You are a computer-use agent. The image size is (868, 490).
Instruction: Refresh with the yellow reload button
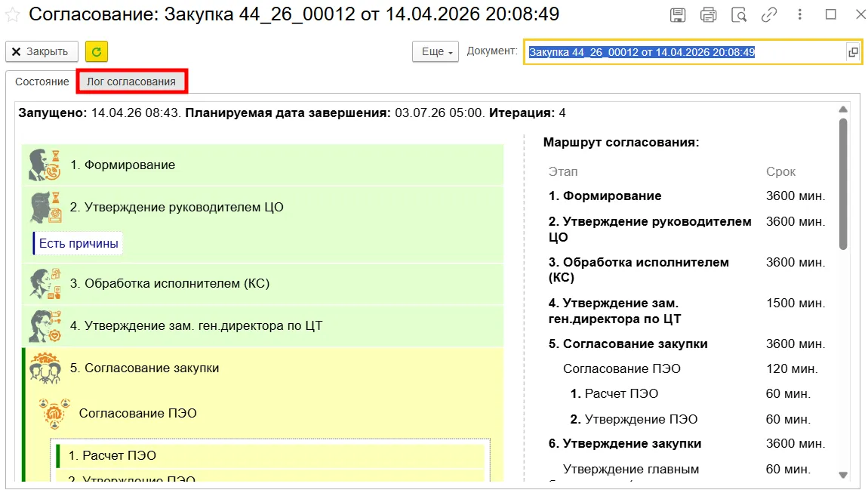point(97,51)
